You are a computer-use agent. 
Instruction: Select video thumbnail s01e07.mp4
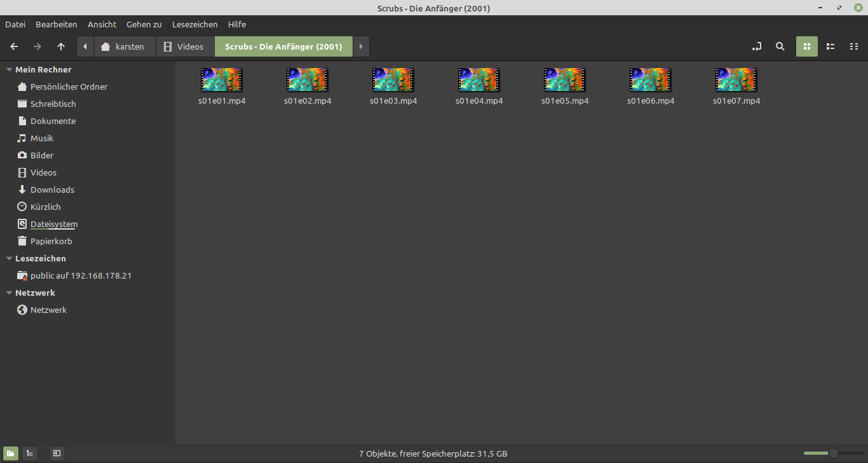pos(736,80)
